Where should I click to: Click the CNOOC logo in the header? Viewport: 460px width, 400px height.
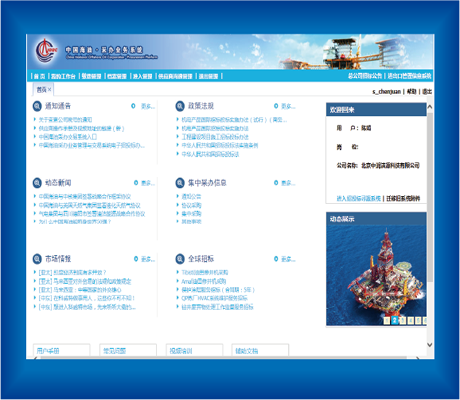coord(46,50)
